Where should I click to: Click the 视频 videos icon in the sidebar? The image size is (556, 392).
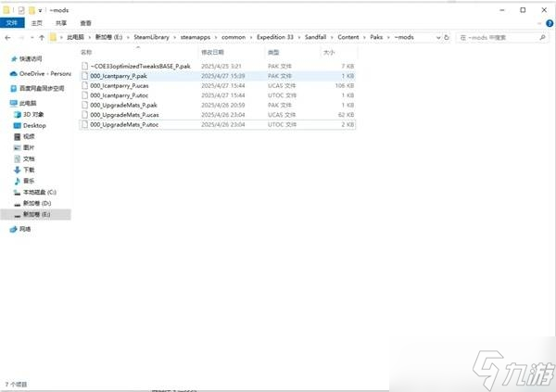18,136
